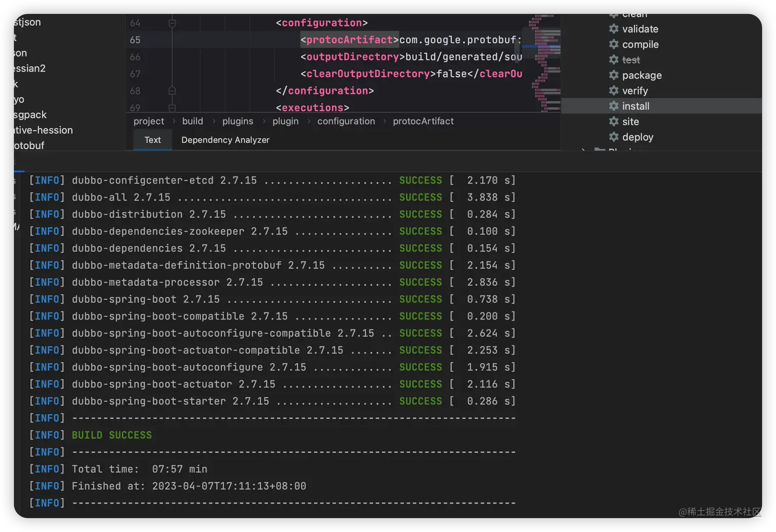776x532 pixels.
Task: Click the gear icon beside compile
Action: tap(613, 44)
